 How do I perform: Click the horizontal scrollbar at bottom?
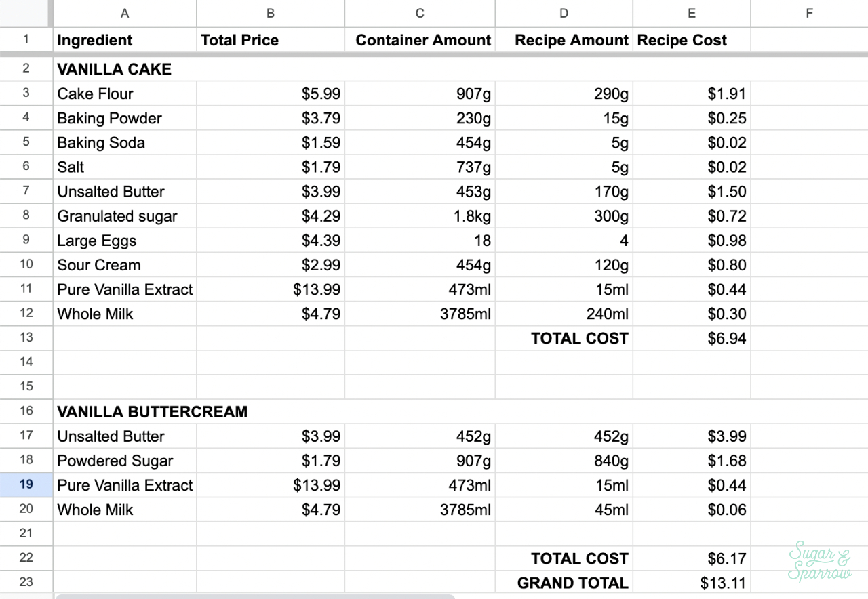point(254,596)
